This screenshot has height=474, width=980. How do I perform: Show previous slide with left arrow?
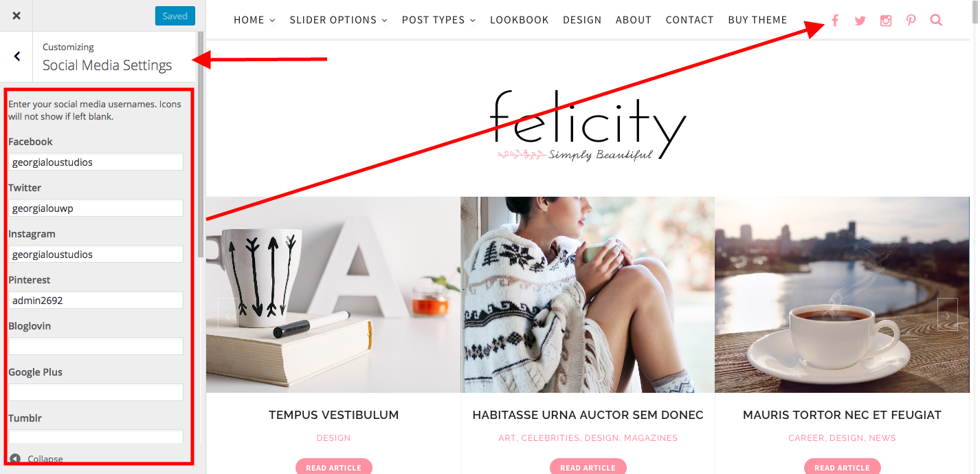pyautogui.click(x=228, y=315)
